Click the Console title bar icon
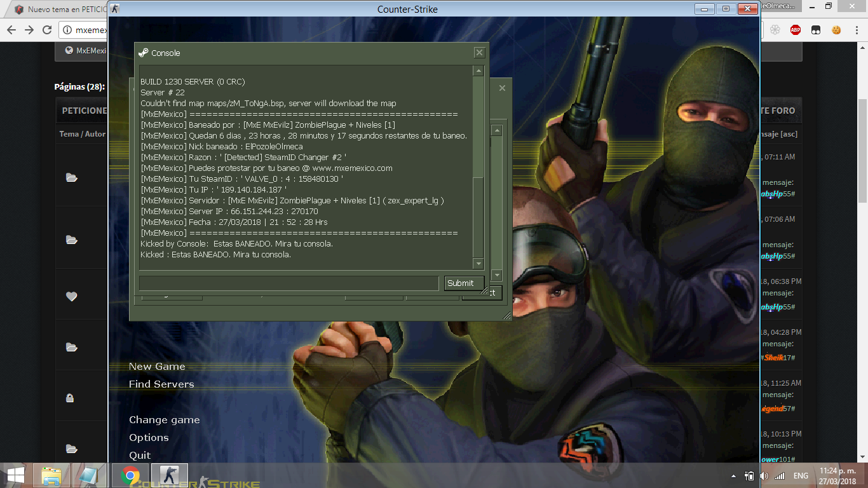Screen dimensions: 868x488 coord(144,53)
